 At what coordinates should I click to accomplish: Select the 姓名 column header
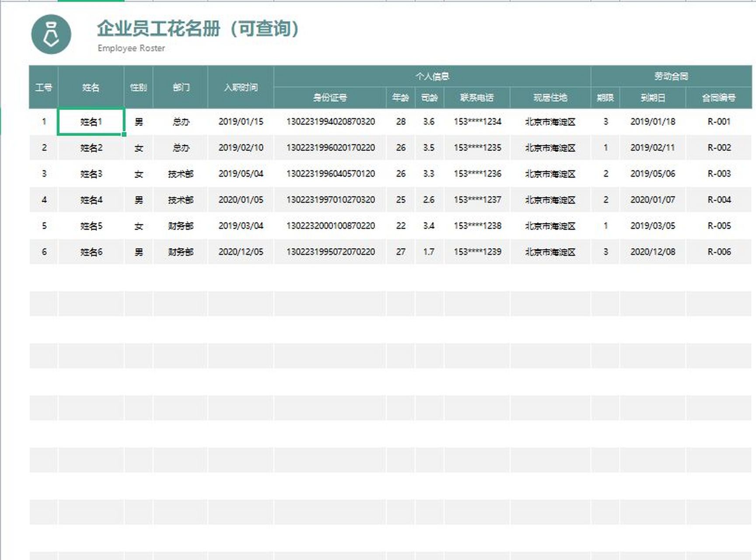tap(91, 87)
